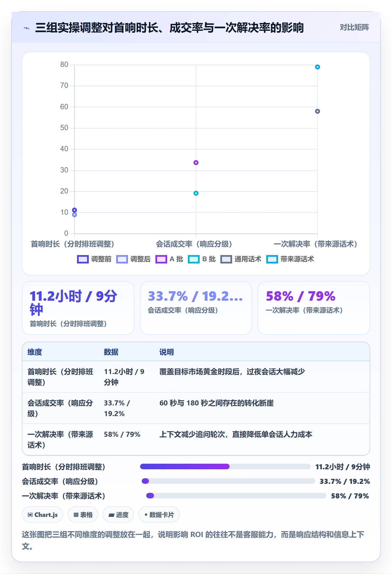This screenshot has width=392, height=574.
Task: Click the cyan 带来源话术 data point near 80
Action: tap(317, 67)
